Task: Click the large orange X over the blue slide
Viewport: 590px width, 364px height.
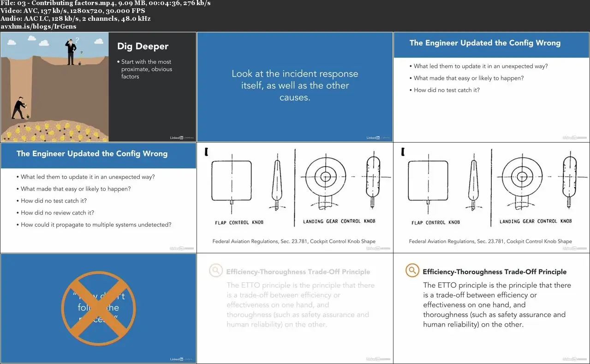Action: tap(98, 308)
